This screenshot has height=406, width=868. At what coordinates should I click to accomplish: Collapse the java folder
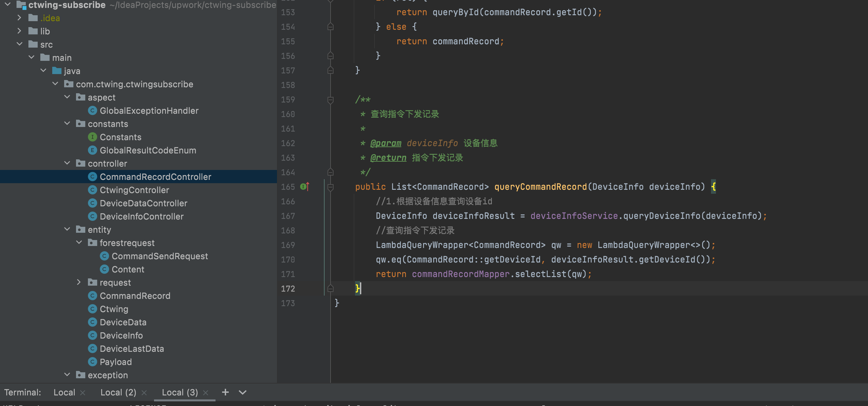coord(44,70)
